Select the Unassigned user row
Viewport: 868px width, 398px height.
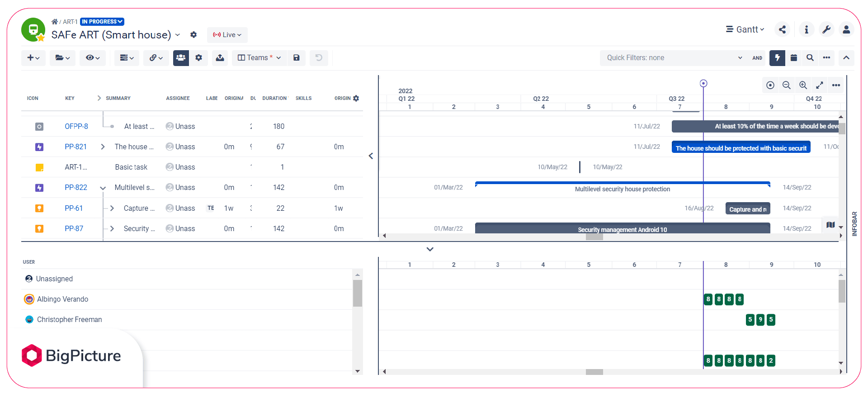[186, 279]
